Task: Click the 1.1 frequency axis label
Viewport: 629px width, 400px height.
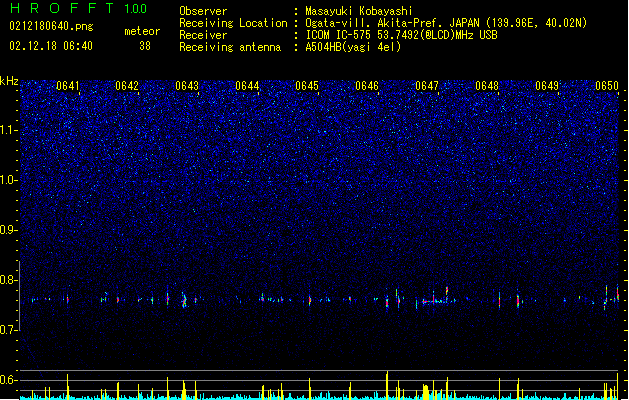Action: tap(9, 130)
